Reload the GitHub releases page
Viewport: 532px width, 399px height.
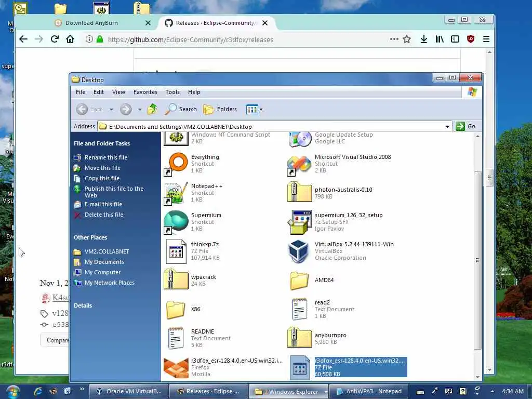[x=55, y=39]
